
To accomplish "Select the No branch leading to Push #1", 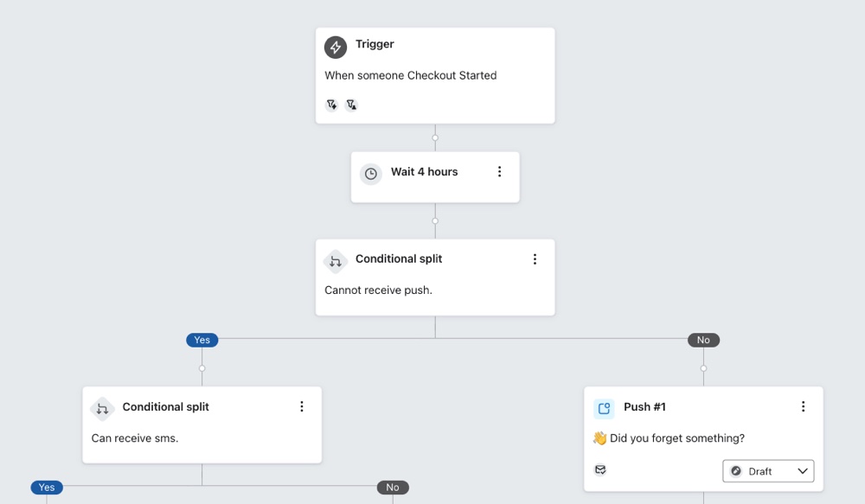I will [x=703, y=340].
